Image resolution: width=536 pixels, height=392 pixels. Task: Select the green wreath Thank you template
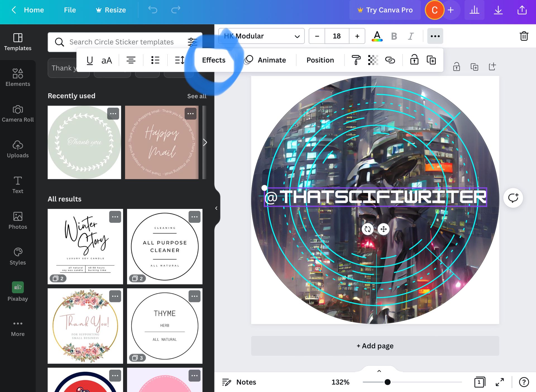84,142
